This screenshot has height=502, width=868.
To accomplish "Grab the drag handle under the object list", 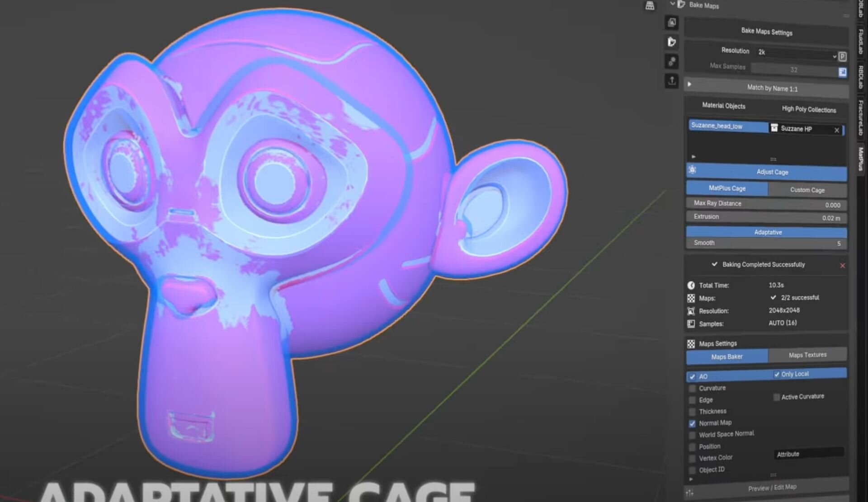I will pyautogui.click(x=773, y=159).
